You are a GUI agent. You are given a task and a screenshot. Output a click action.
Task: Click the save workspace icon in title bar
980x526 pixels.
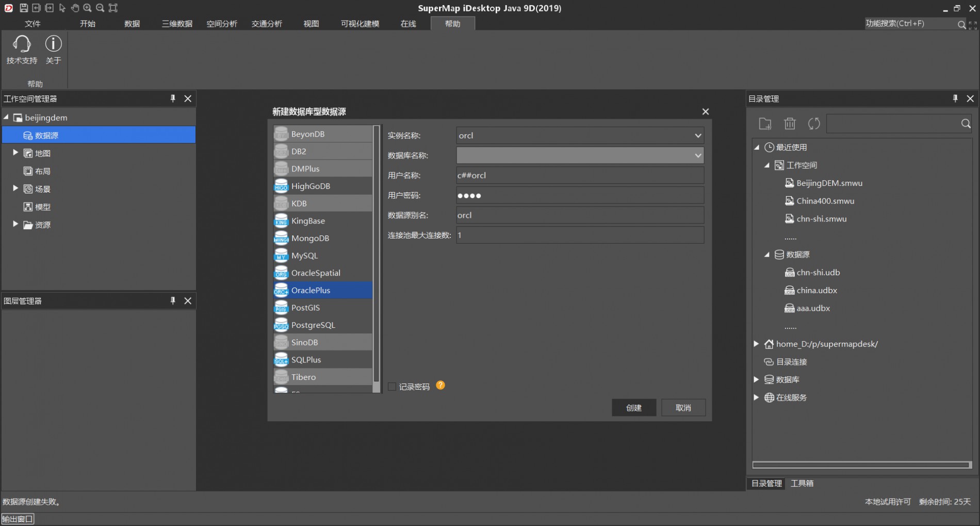click(24, 8)
